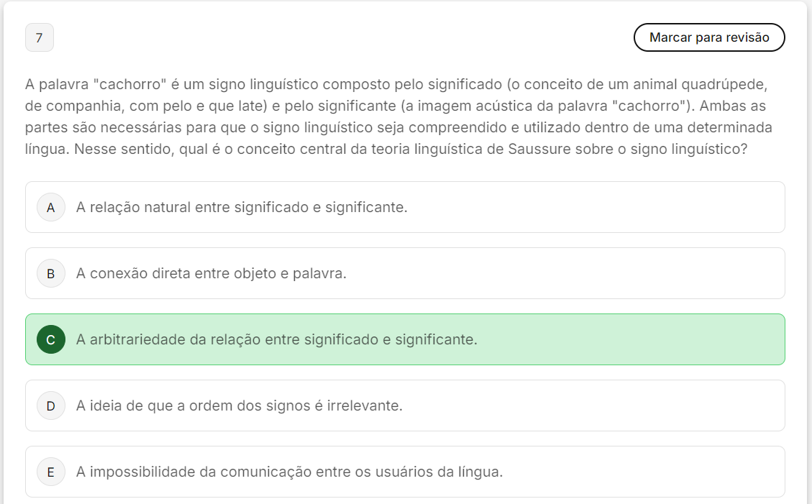Select the letter A option circle
The width and height of the screenshot is (812, 504).
pyautogui.click(x=51, y=208)
